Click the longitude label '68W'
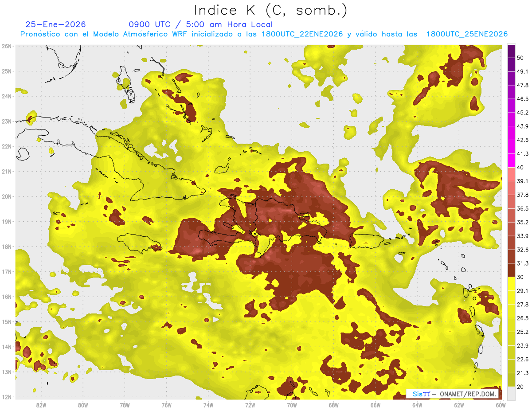This screenshot has width=532, height=411. (333, 405)
